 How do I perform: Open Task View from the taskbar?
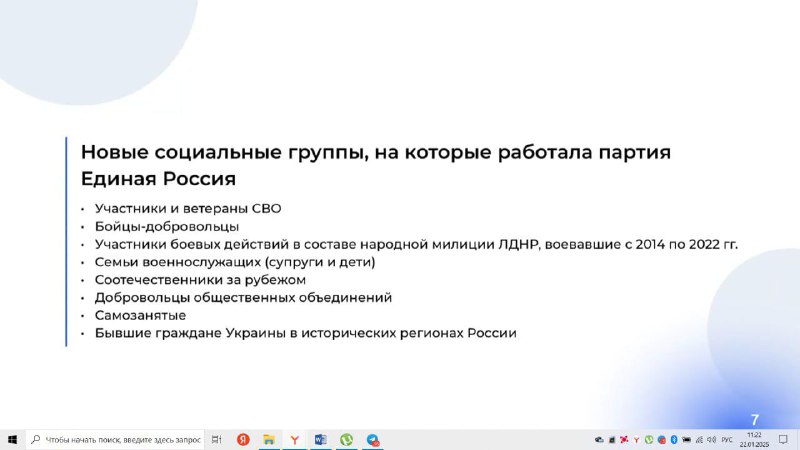(216, 439)
